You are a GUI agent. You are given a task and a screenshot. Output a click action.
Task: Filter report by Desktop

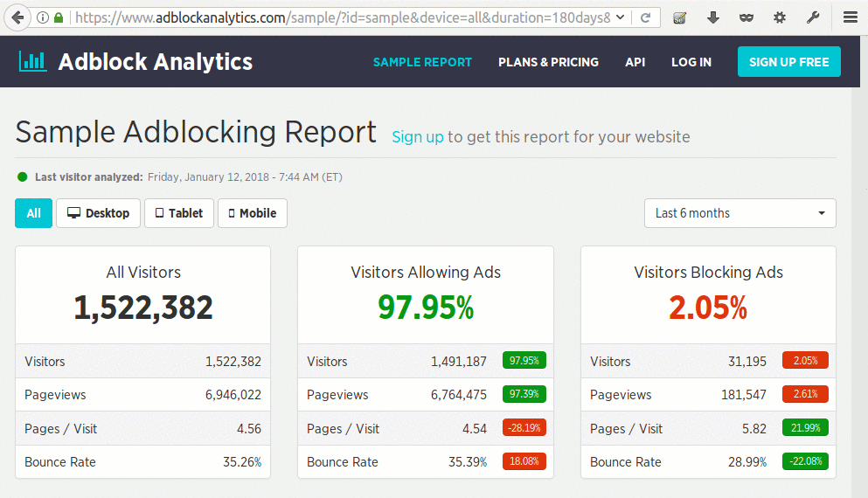pos(98,213)
